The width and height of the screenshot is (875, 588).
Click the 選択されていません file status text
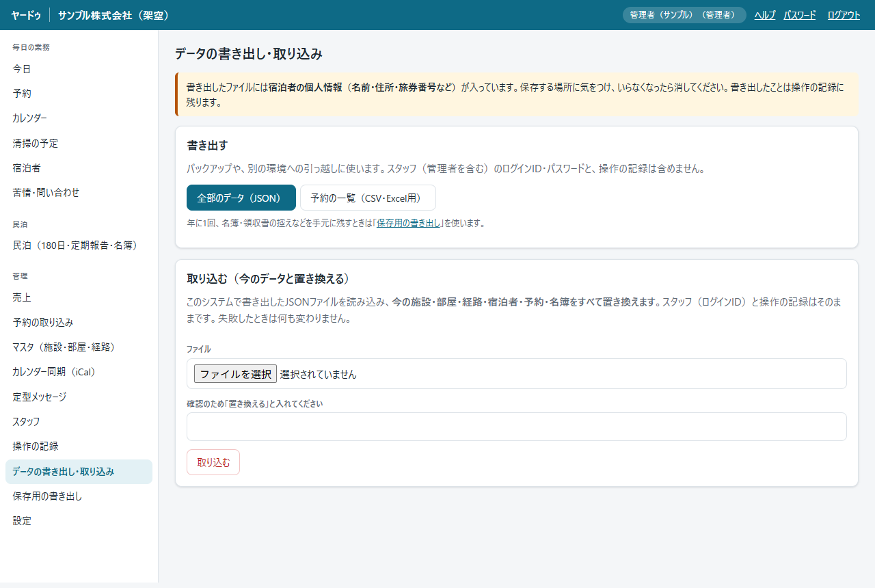point(319,375)
